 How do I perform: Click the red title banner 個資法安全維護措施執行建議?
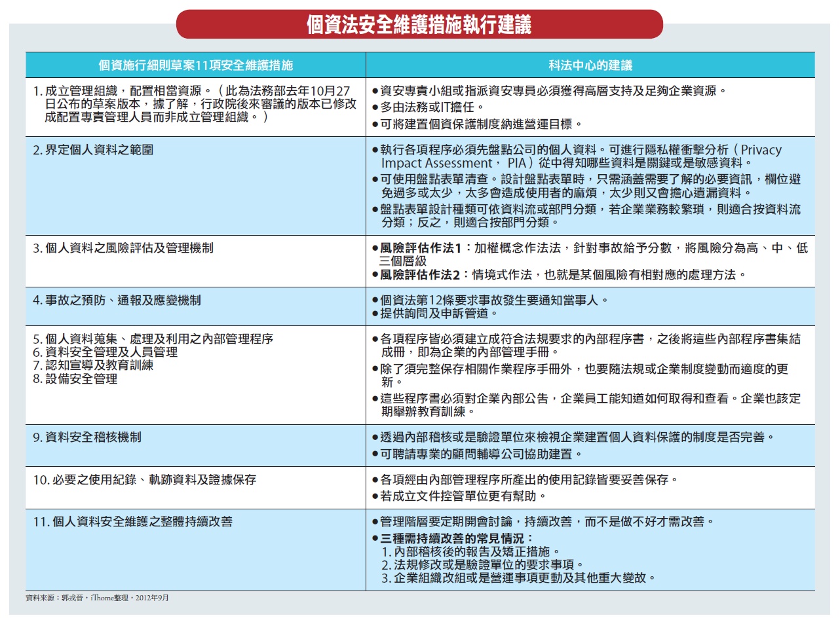point(419,25)
